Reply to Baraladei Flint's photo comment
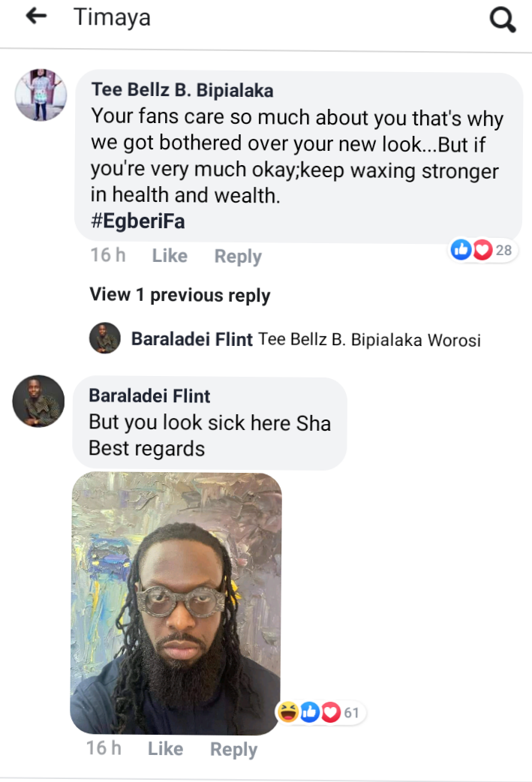 tap(234, 749)
